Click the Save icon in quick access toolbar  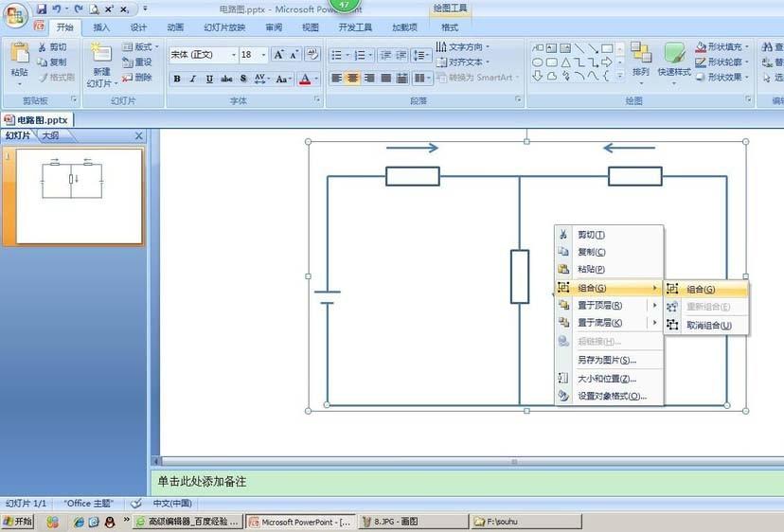click(42, 9)
